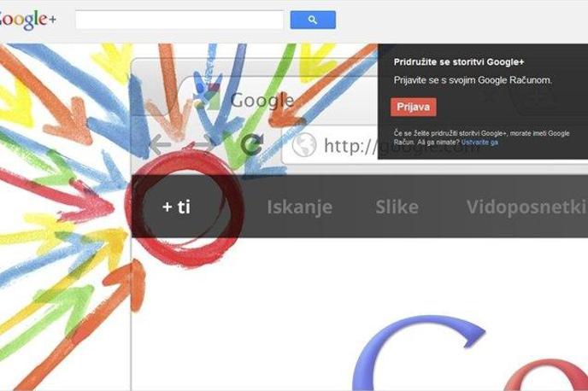Select the illustrated 'Google' browser tab title
The image size is (588, 391).
[262, 100]
